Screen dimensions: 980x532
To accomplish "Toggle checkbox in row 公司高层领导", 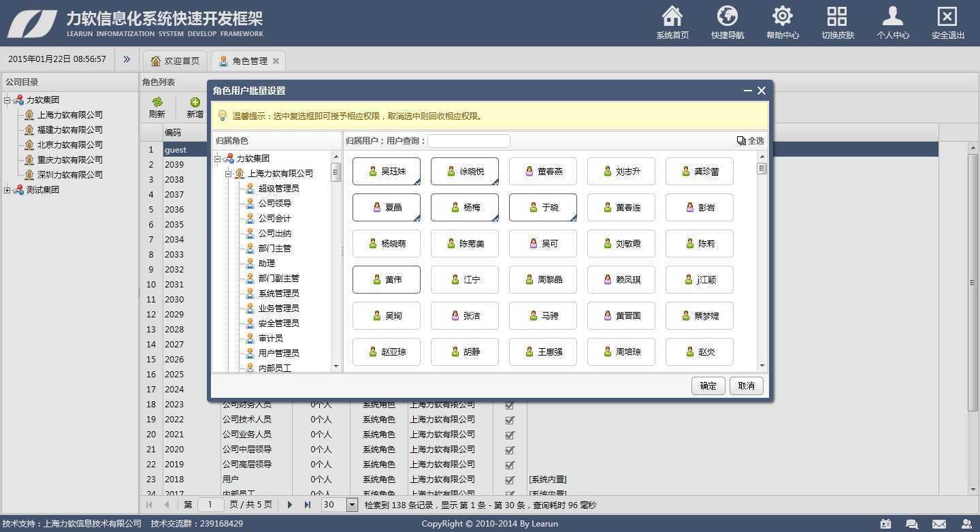I will tap(510, 465).
